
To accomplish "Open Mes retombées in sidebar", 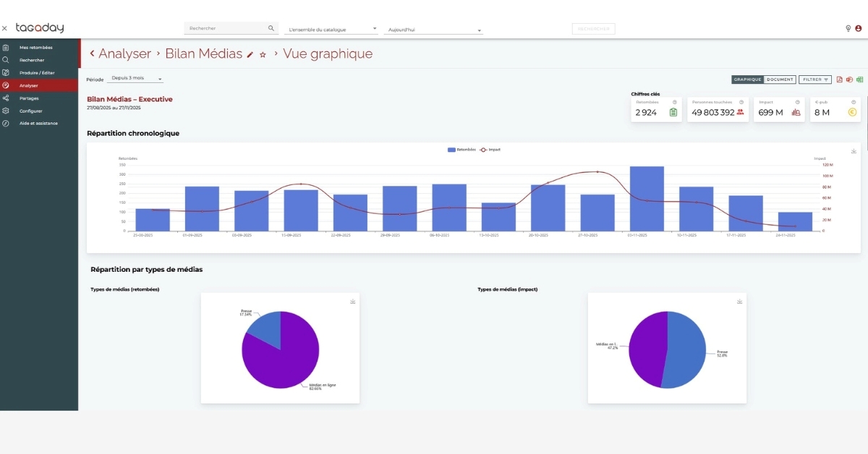I will pyautogui.click(x=35, y=48).
